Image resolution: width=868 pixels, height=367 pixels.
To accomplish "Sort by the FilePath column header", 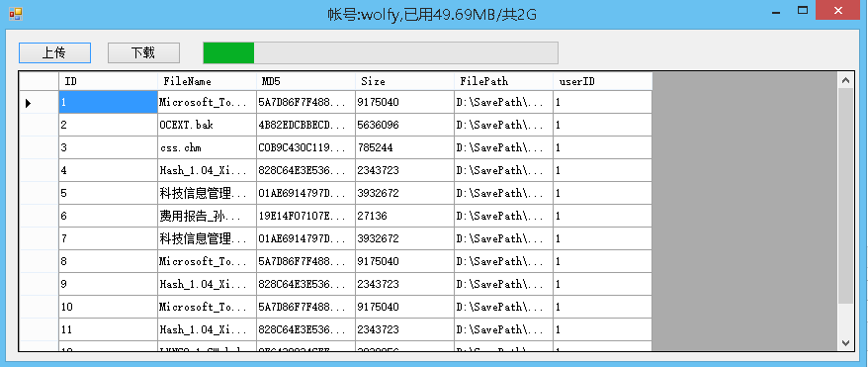I will click(x=504, y=81).
